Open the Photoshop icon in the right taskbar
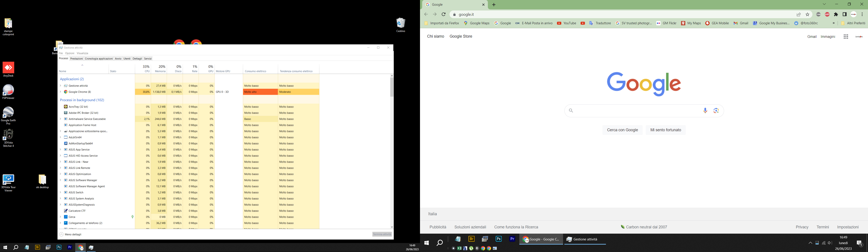Screen dimensions: 868x252 499,239
